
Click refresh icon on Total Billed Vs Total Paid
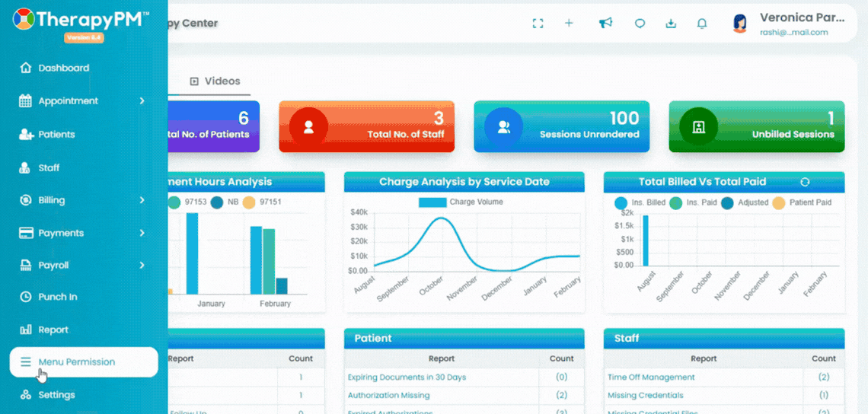[805, 182]
